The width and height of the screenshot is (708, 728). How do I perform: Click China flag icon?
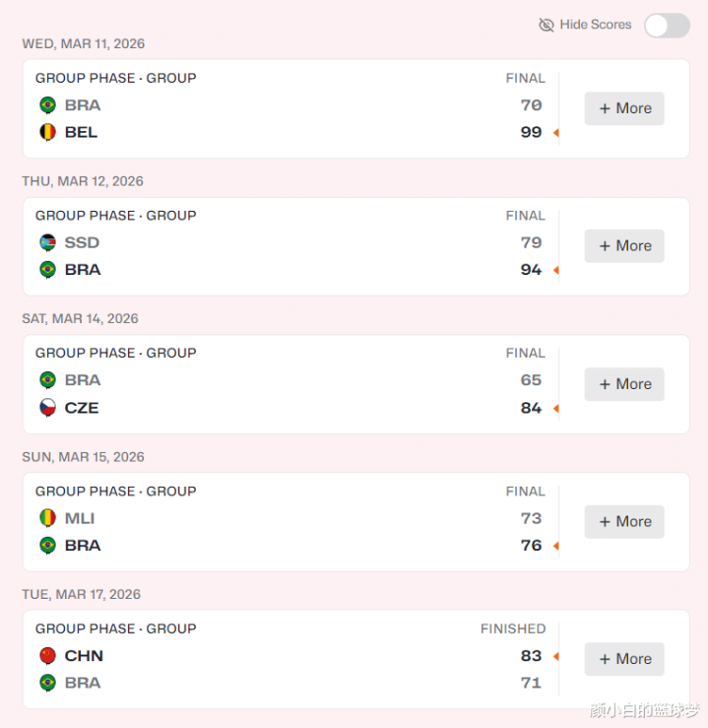tap(47, 656)
